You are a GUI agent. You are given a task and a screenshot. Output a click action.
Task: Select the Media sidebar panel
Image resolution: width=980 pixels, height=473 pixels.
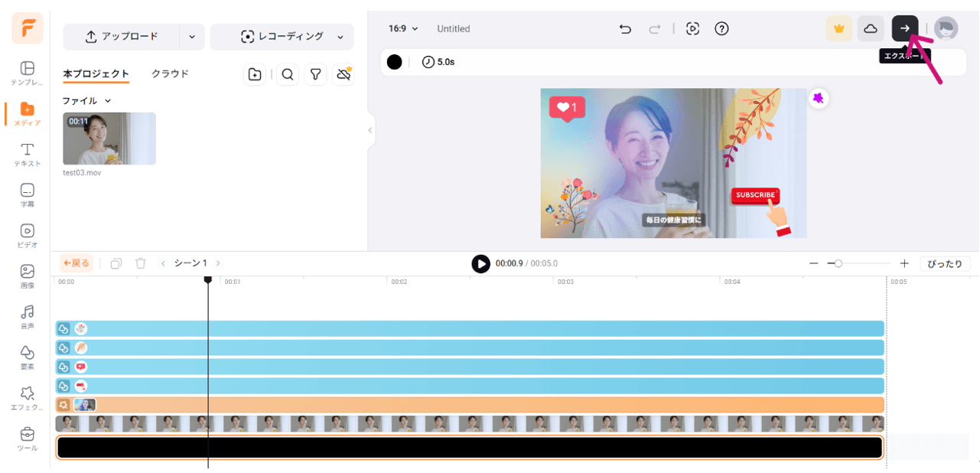(27, 114)
